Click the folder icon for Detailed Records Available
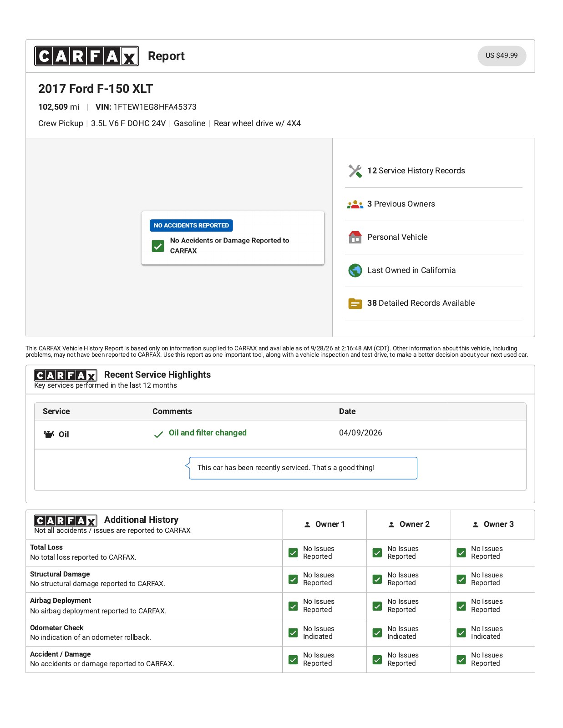Screen dimensions: 563x728 coord(355,303)
